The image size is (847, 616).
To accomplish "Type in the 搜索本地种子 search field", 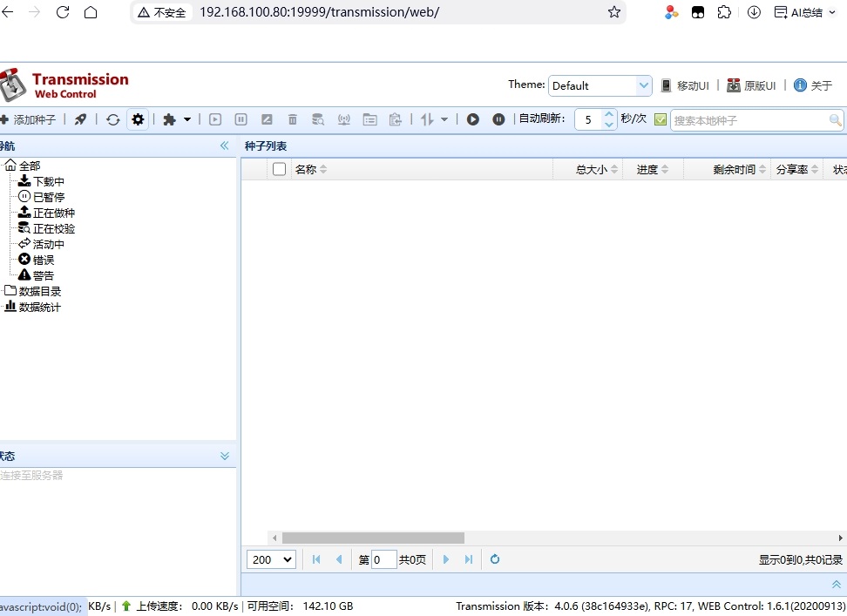I will coord(748,120).
